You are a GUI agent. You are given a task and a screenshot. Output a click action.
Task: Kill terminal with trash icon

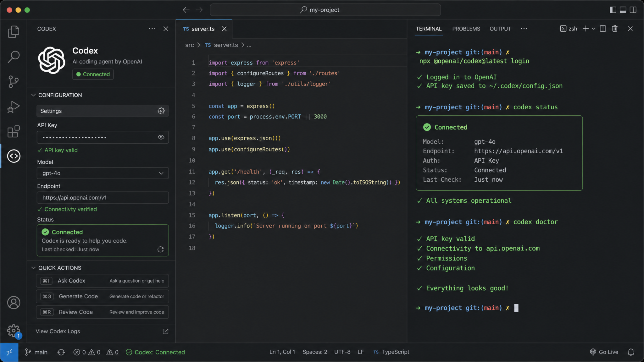[x=615, y=29]
